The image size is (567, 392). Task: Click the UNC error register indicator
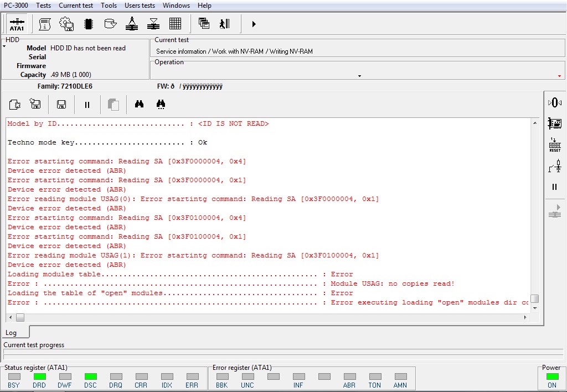click(248, 376)
